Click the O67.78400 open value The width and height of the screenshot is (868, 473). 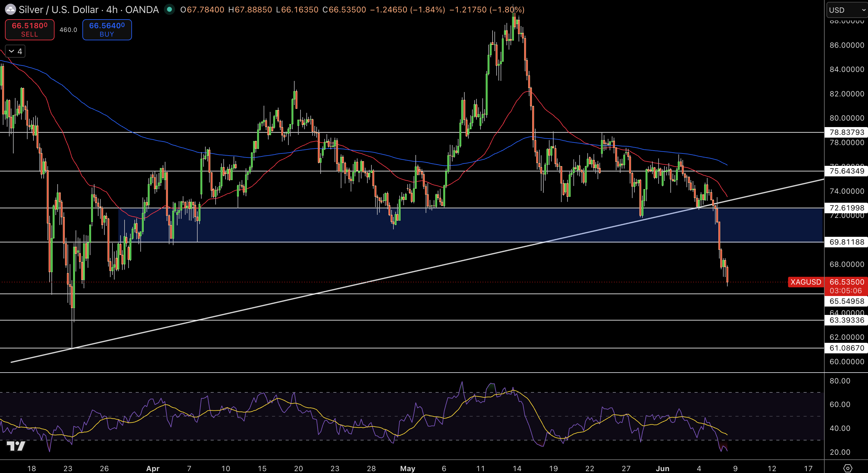[202, 9]
